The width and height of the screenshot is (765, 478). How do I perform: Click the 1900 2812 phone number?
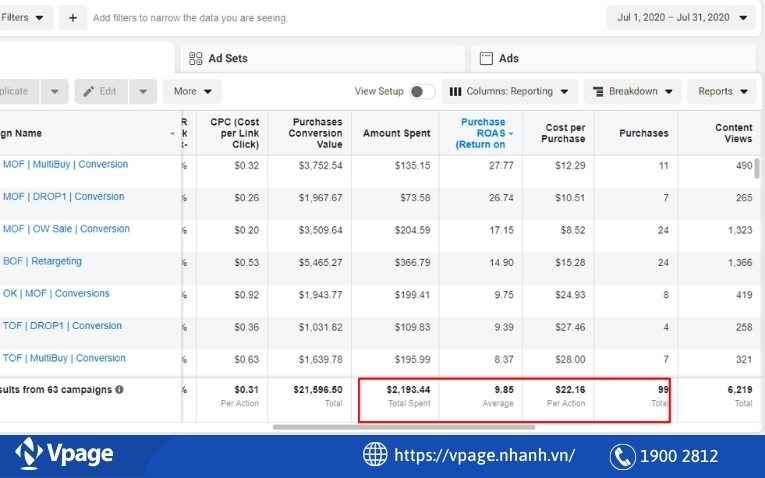[x=679, y=457]
